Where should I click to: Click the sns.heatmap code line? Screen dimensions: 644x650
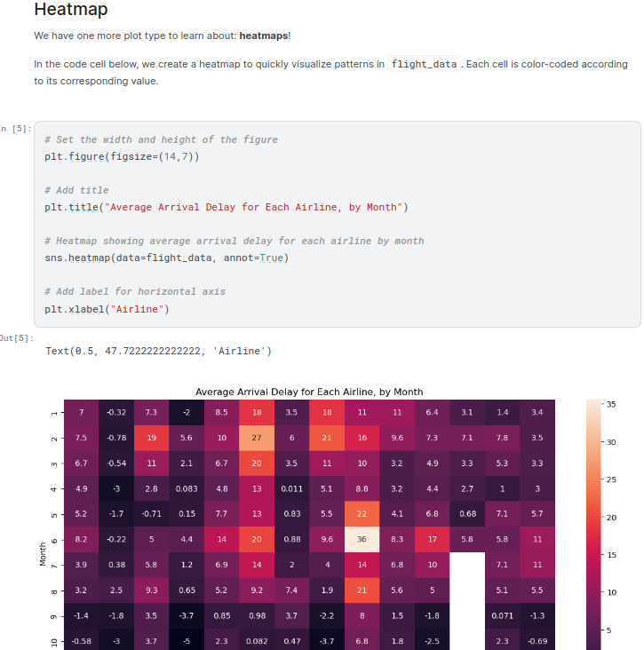coord(166,258)
